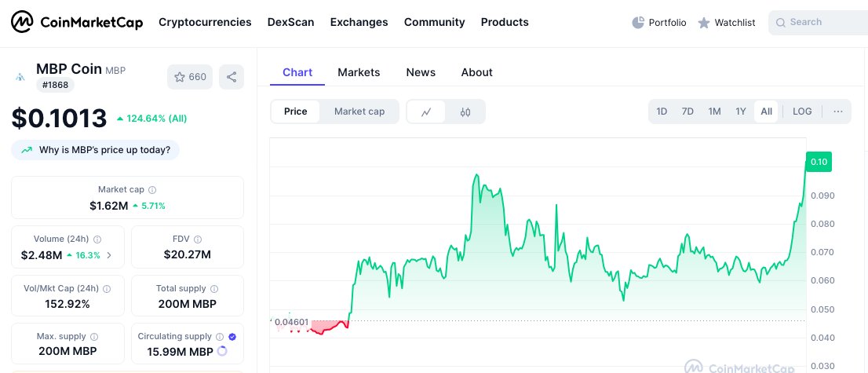Click the share icon next to MBP Coin
868x373 pixels.
pos(232,77)
